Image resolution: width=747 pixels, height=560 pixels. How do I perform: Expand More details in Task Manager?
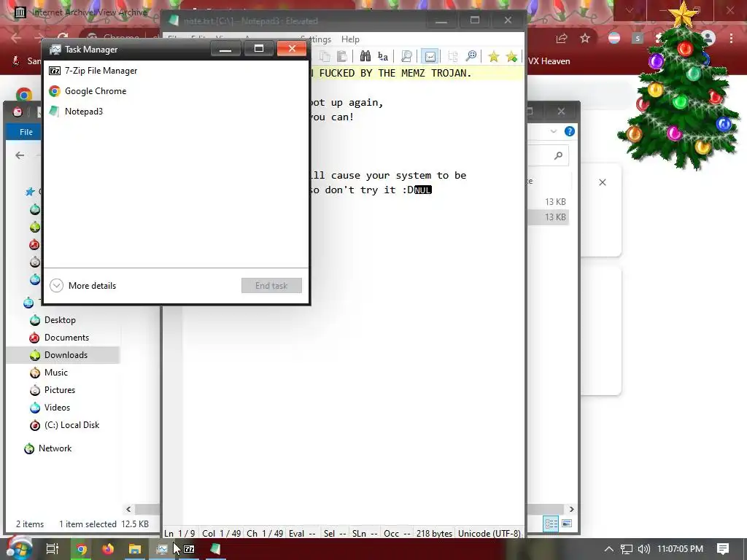coord(83,286)
